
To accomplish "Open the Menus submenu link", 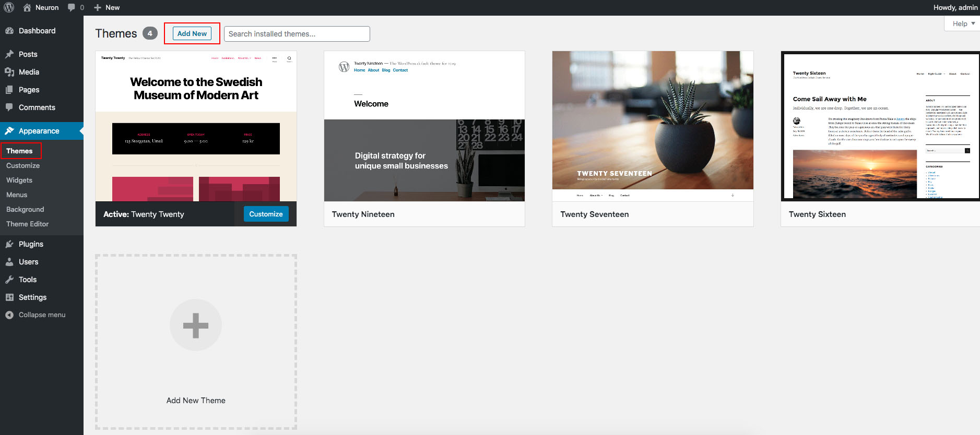I will pos(17,195).
